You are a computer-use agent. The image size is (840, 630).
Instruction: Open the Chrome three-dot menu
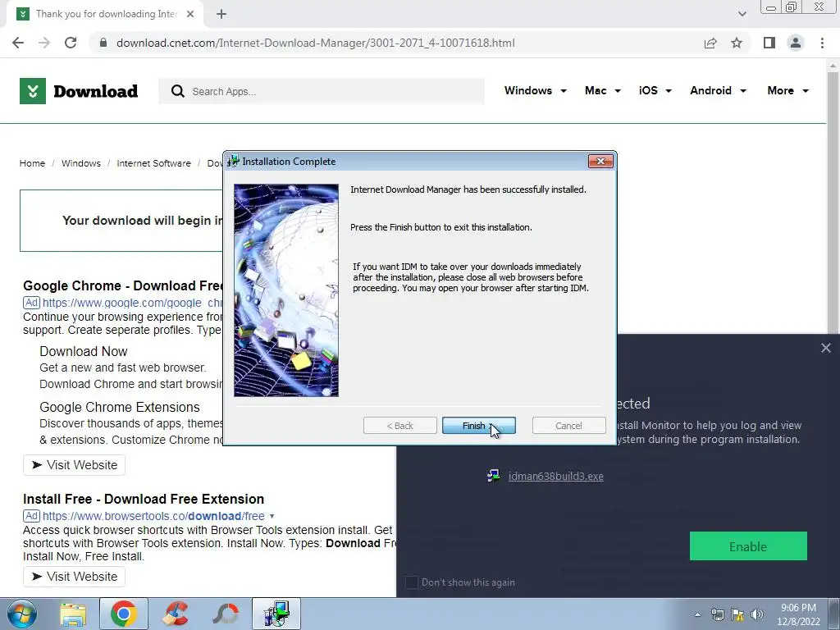(x=822, y=43)
